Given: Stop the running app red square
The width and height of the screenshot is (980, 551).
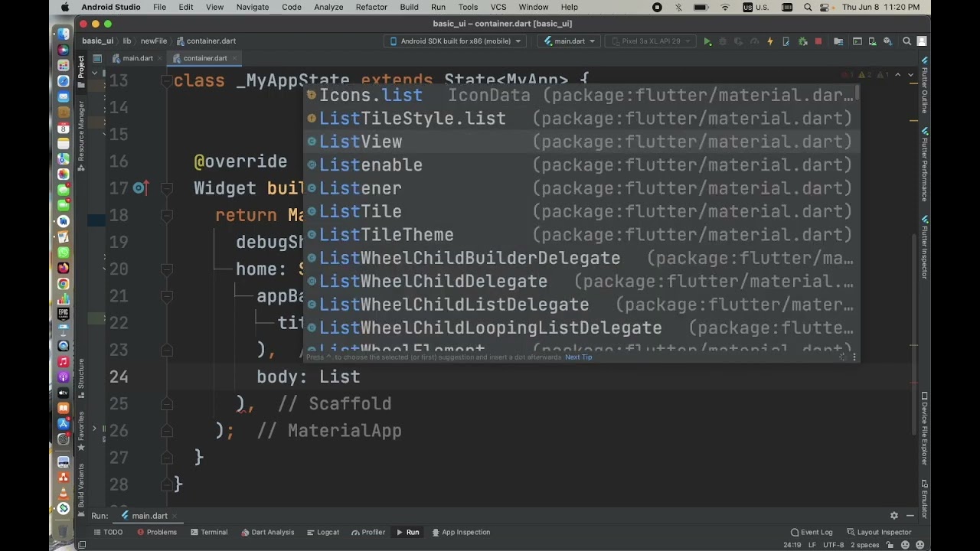Looking at the screenshot, I should point(818,41).
